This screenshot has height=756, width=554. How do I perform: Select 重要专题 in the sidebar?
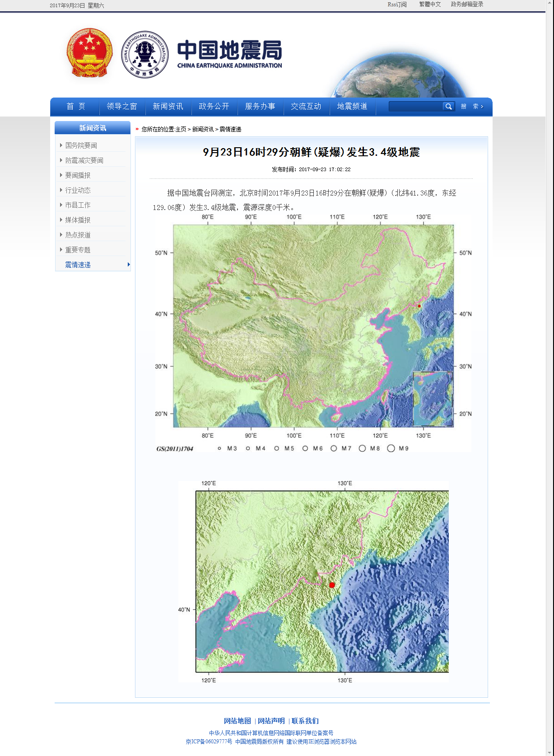[x=78, y=250]
